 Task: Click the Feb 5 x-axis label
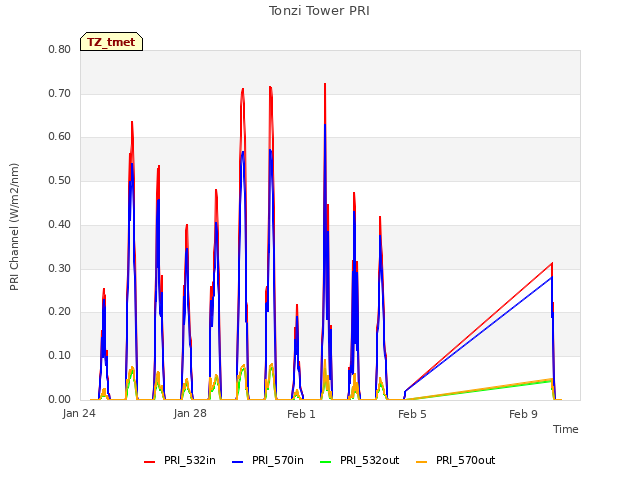pyautogui.click(x=412, y=414)
